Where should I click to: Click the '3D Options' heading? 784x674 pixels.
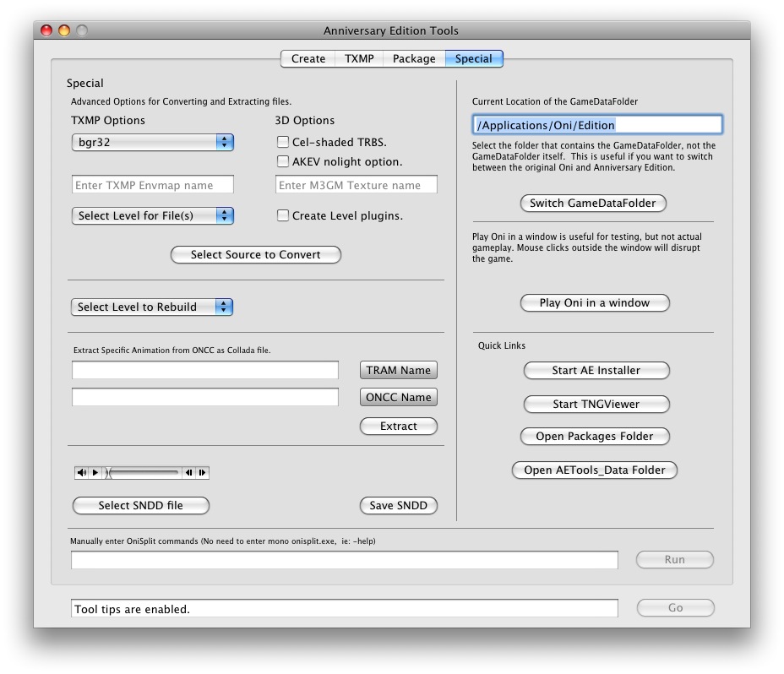point(304,120)
